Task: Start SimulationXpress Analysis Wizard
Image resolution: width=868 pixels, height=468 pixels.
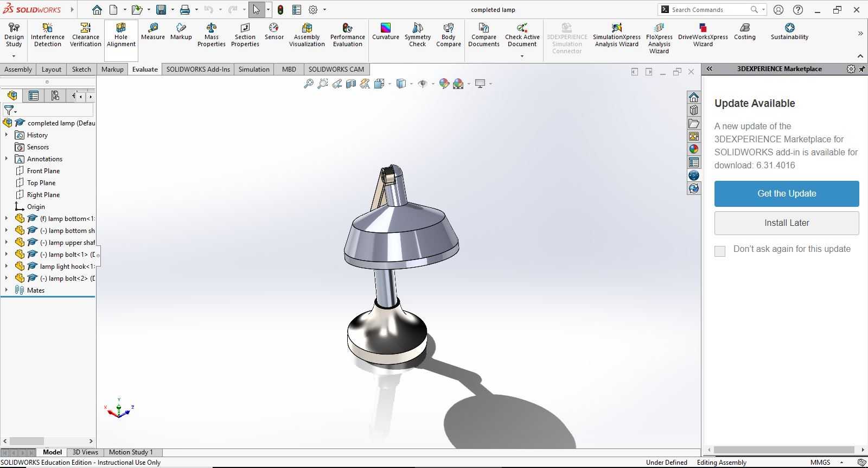Action: point(617,35)
